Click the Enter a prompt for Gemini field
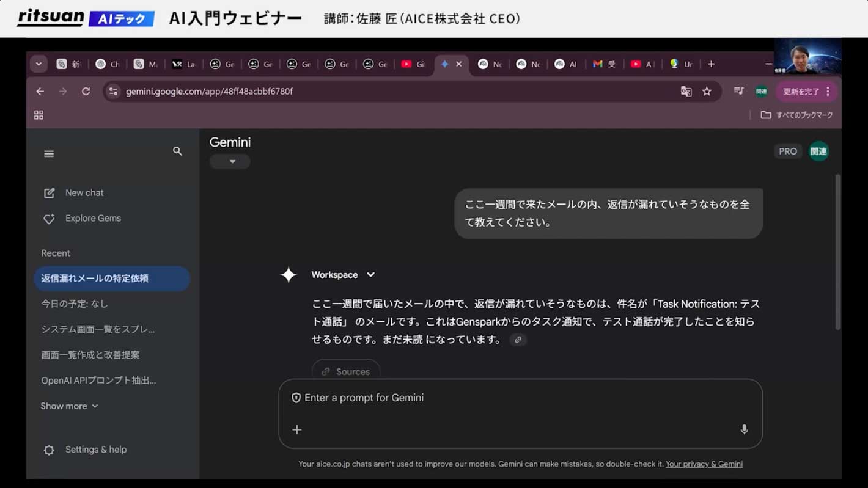This screenshot has height=488, width=868. (520, 398)
